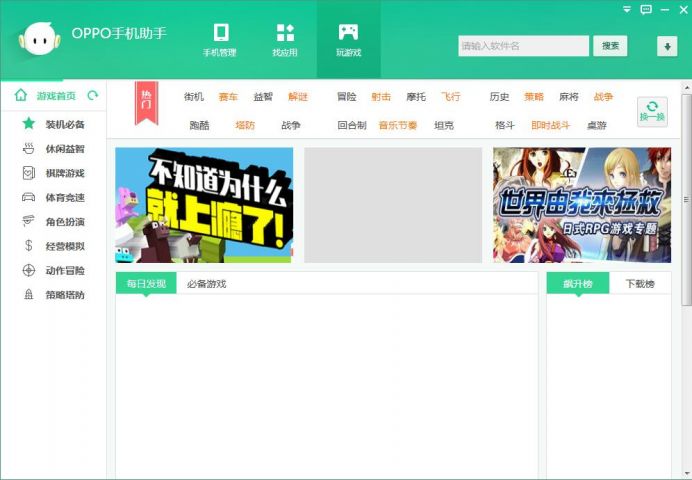The height and width of the screenshot is (480, 692).
Task: Click the red 热门 ribbon tag
Action: coord(147,103)
